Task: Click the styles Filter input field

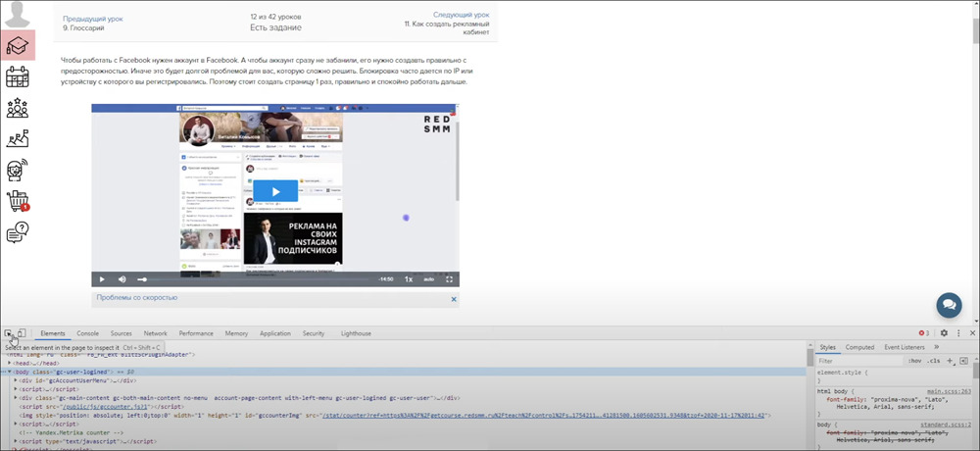Action: pos(860,361)
